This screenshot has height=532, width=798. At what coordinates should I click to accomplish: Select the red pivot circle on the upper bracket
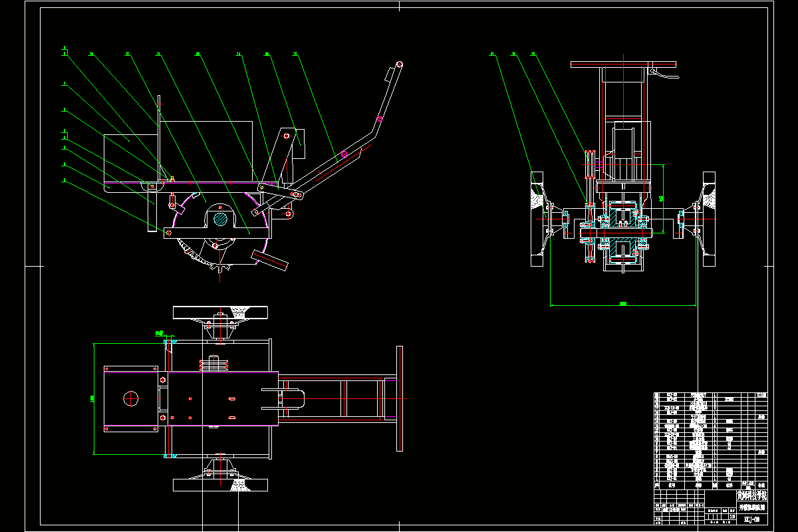[x=287, y=136]
